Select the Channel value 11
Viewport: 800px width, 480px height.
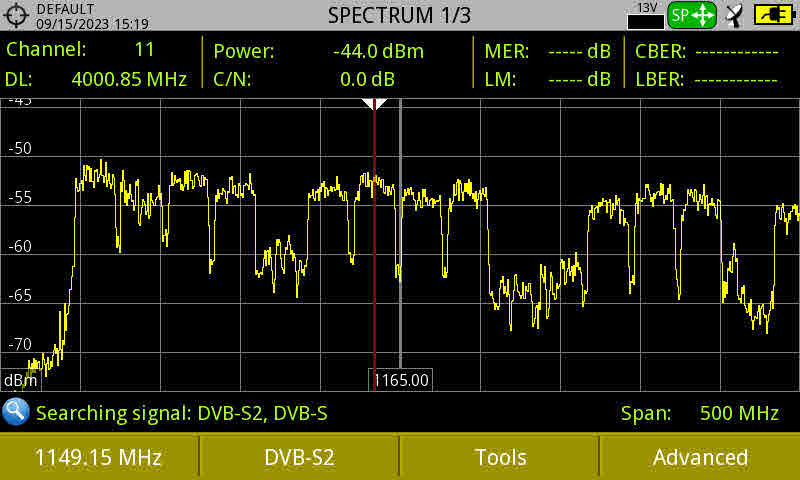(x=144, y=49)
